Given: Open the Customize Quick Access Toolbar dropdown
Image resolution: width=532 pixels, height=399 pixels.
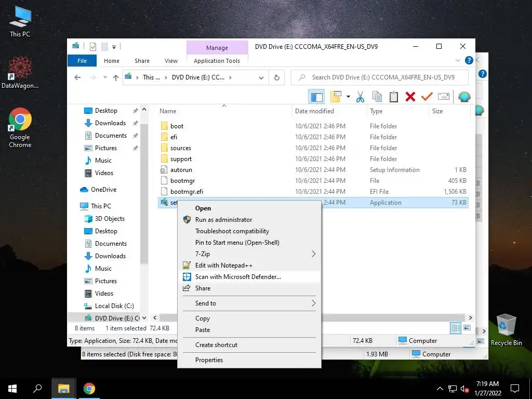Looking at the screenshot, I should click(114, 47).
